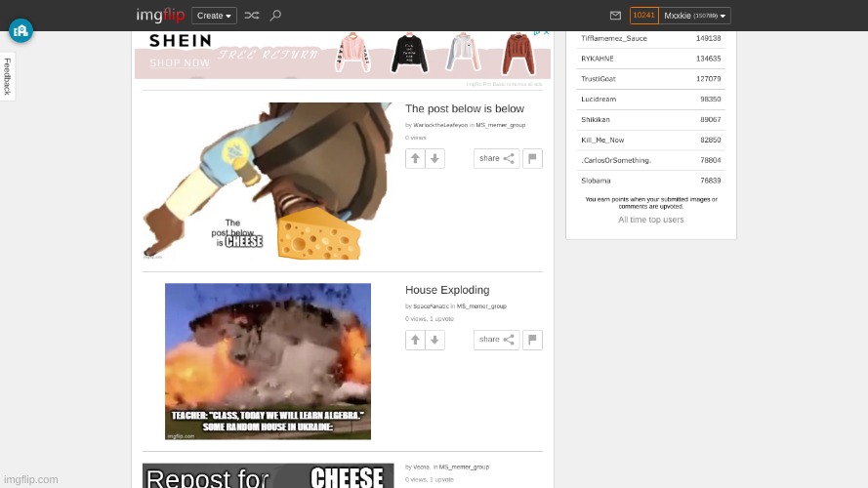The image size is (868, 488).
Task: Visit SpaceFanatic's profile
Action: (x=431, y=305)
